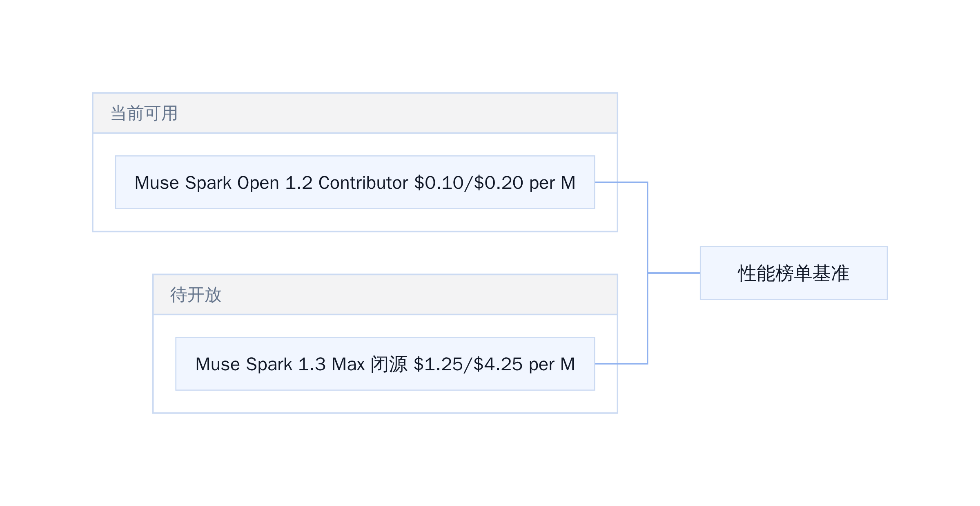Select the vertical connector joining both models
This screenshot has width=980, height=506.
[648, 273]
